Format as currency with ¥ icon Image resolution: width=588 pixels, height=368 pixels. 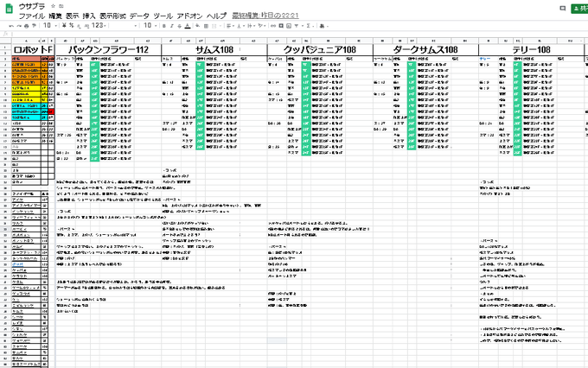click(64, 25)
